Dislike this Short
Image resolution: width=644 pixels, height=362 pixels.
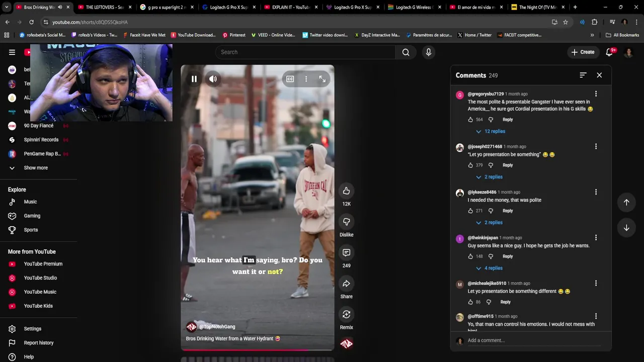(x=346, y=222)
